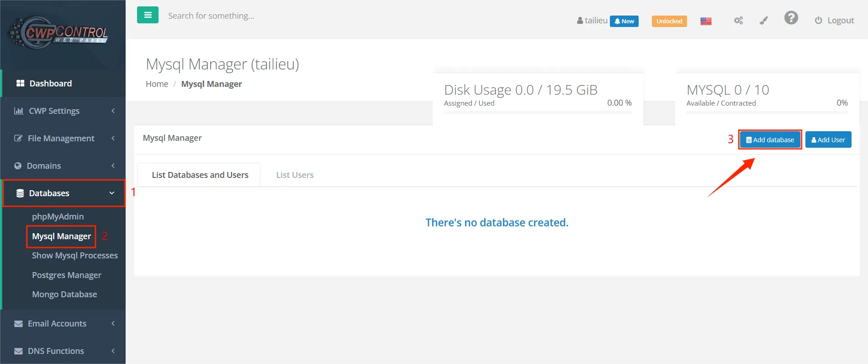868x364 pixels.
Task: Go to Home via breadcrumb
Action: [x=157, y=84]
